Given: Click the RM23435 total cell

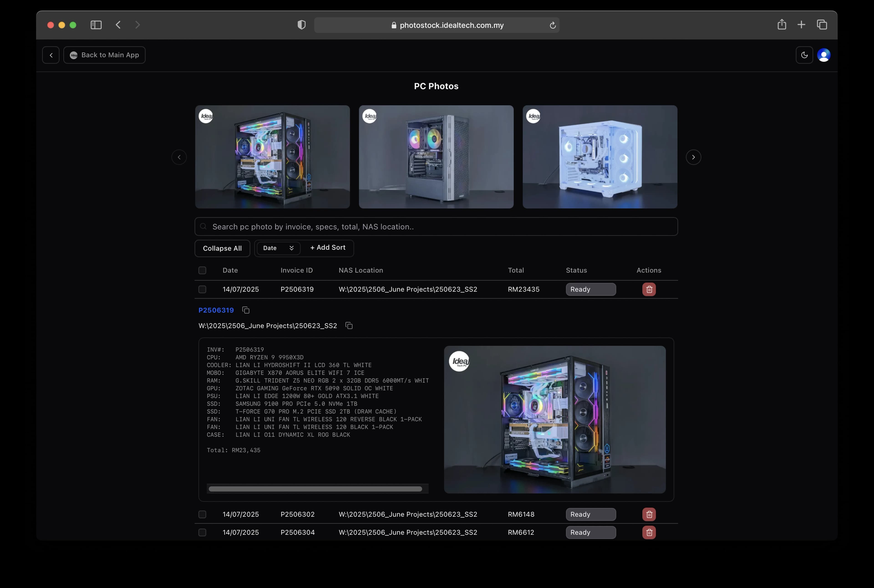Looking at the screenshot, I should 523,290.
